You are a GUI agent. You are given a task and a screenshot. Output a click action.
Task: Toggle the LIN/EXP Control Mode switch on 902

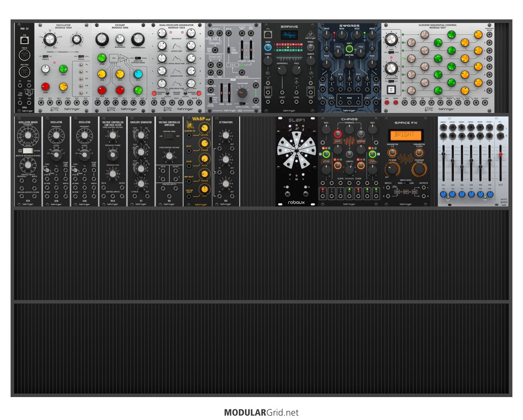(169, 136)
